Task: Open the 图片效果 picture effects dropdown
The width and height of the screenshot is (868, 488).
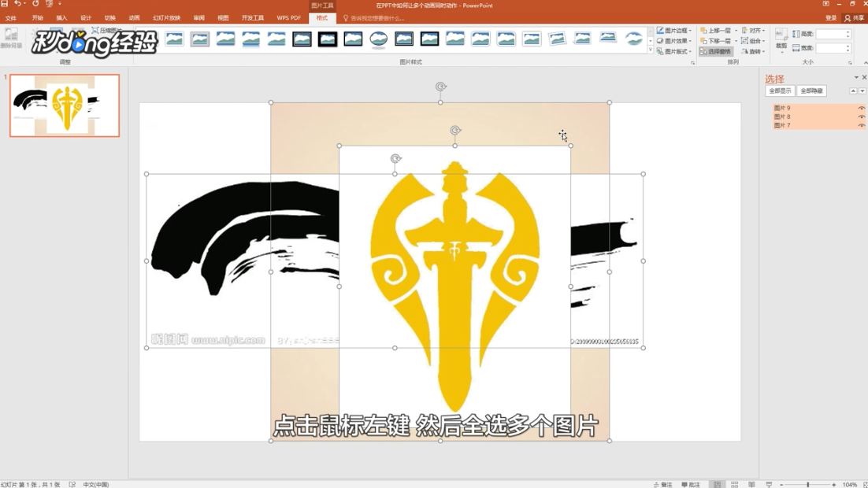Action: [x=673, y=41]
